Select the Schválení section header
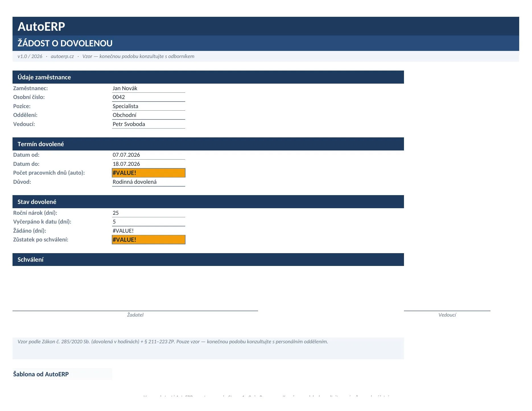This screenshot has height=411, width=532. [x=208, y=259]
